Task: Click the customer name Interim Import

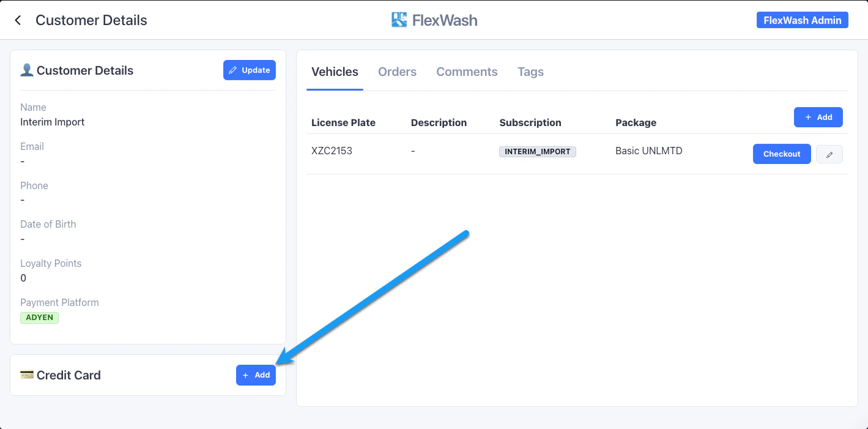Action: (53, 122)
